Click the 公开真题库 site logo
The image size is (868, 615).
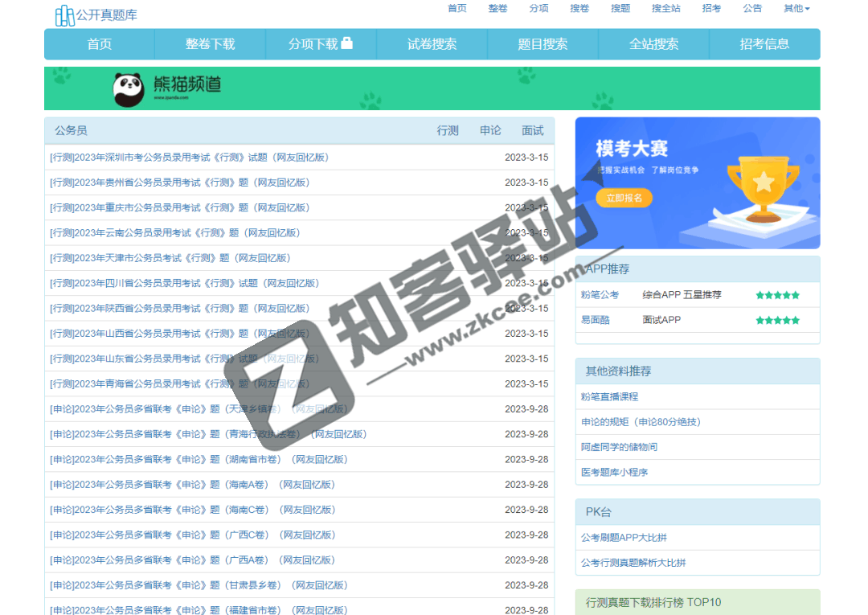pyautogui.click(x=96, y=14)
